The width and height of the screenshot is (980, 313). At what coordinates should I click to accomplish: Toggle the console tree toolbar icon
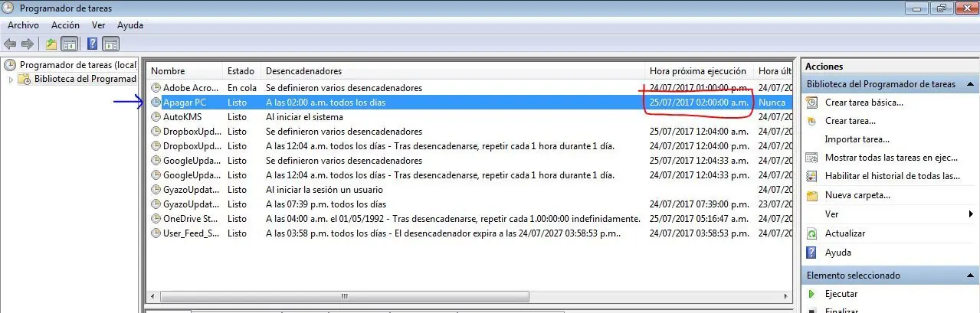tap(69, 44)
